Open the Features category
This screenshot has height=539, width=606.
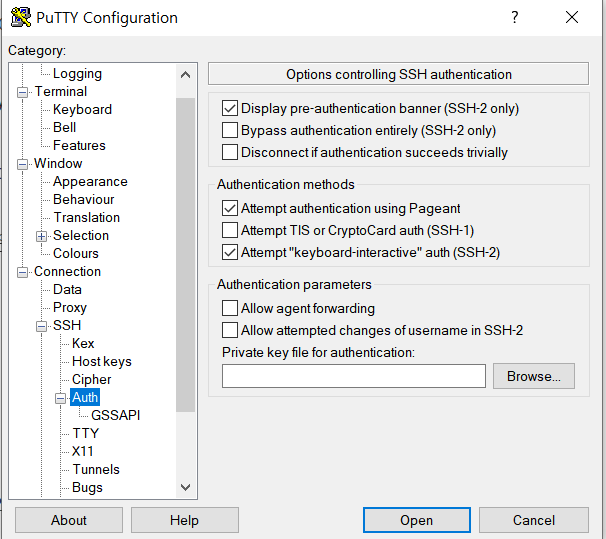pos(79,145)
